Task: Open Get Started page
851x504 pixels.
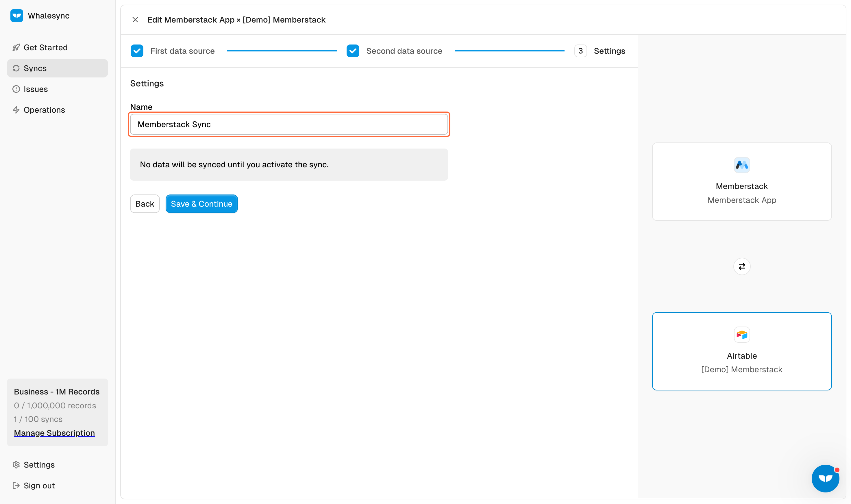Action: pyautogui.click(x=58, y=48)
